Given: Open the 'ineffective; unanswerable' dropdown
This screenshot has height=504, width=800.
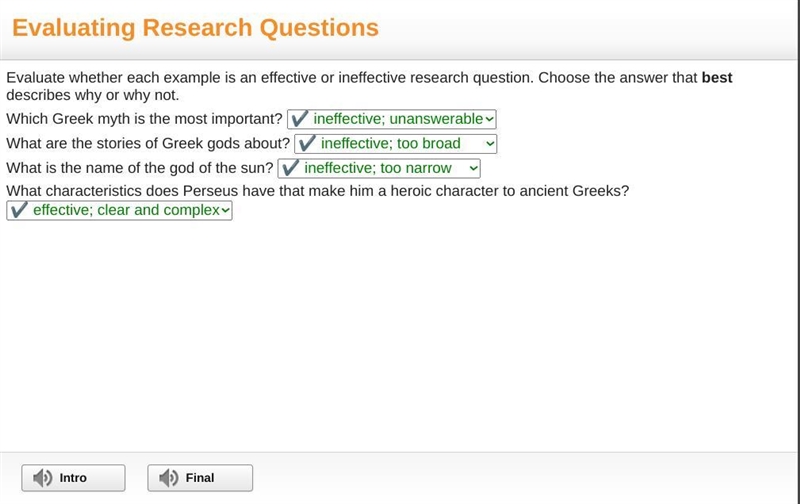Looking at the screenshot, I should (392, 119).
